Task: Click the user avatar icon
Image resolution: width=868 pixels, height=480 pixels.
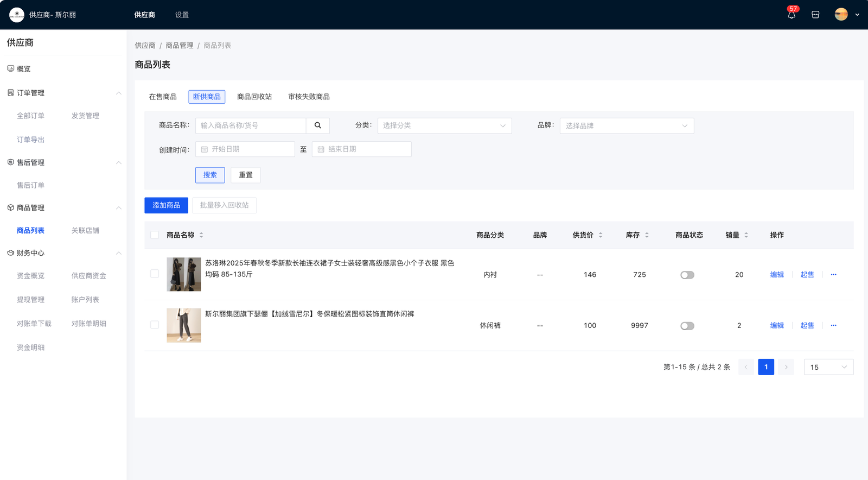Action: 841,15
